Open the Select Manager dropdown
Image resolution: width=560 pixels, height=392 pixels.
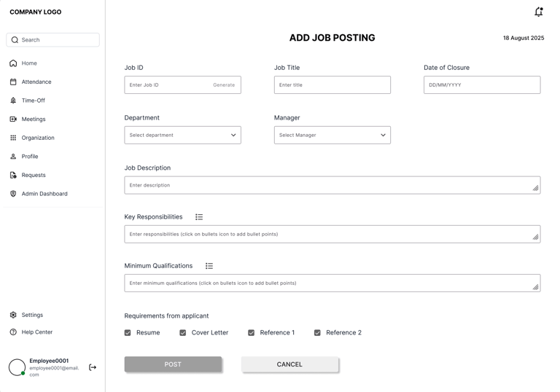332,135
